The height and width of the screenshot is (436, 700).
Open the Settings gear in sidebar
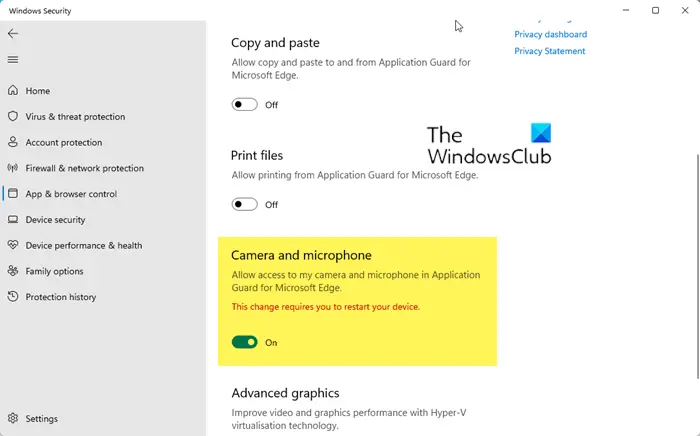[13, 418]
